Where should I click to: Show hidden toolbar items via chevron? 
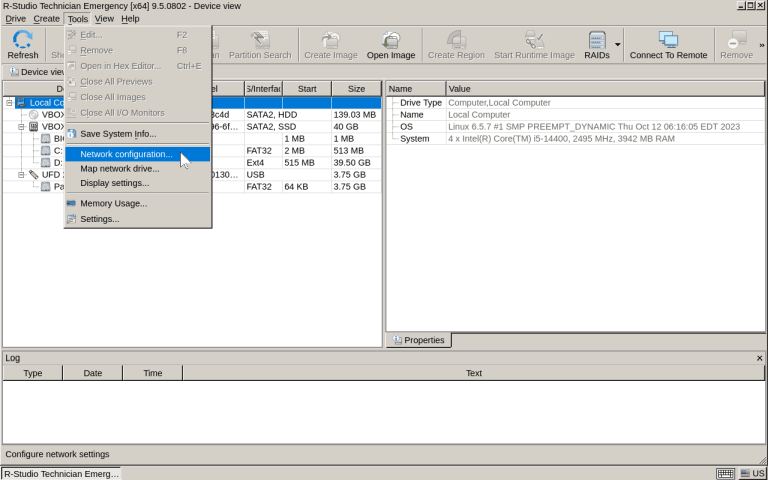coord(761,45)
